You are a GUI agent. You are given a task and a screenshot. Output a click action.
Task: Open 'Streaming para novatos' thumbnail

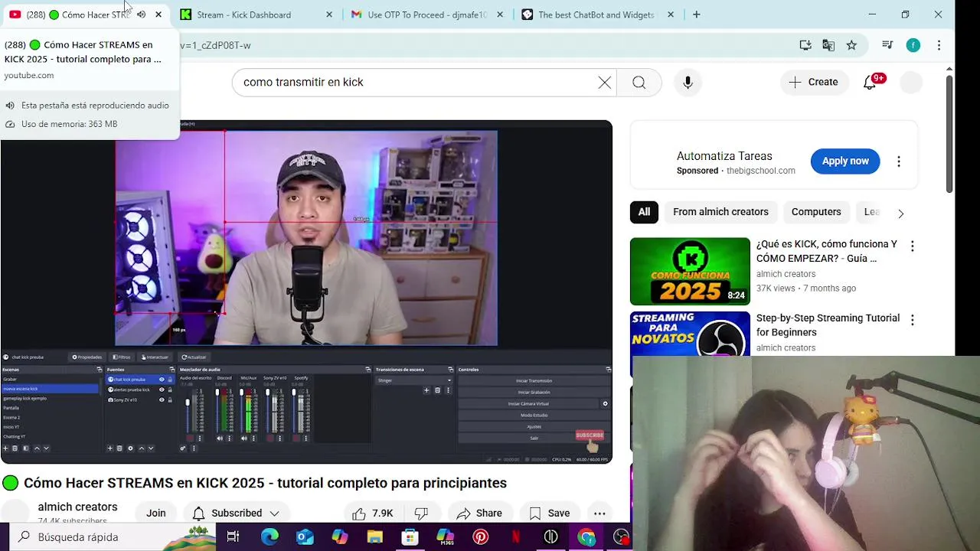[690, 333]
